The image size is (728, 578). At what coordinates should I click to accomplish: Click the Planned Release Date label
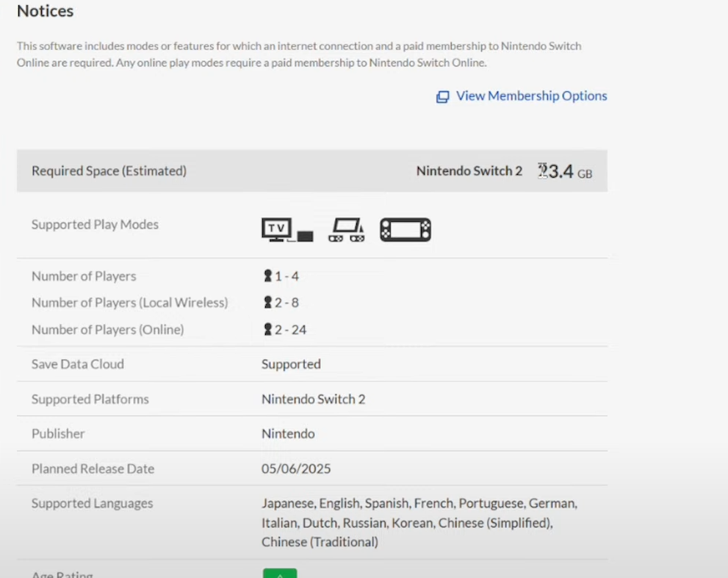(x=93, y=469)
